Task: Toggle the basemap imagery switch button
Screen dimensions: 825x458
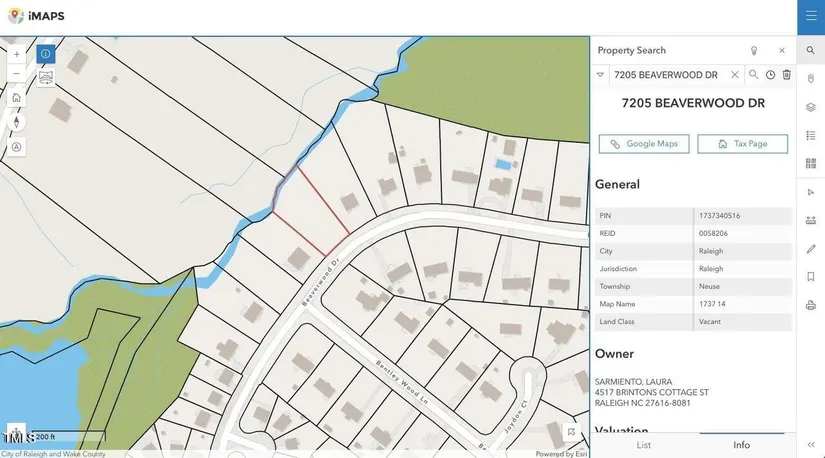Action: [x=46, y=77]
